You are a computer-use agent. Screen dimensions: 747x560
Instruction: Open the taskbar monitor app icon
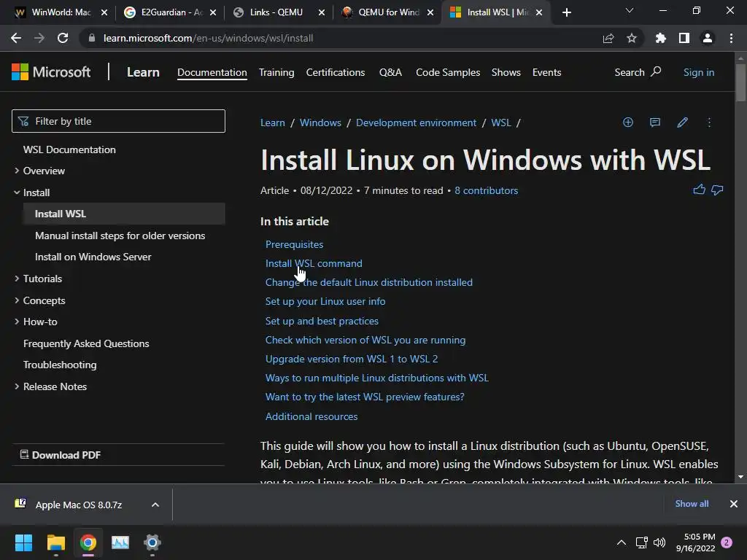click(120, 542)
